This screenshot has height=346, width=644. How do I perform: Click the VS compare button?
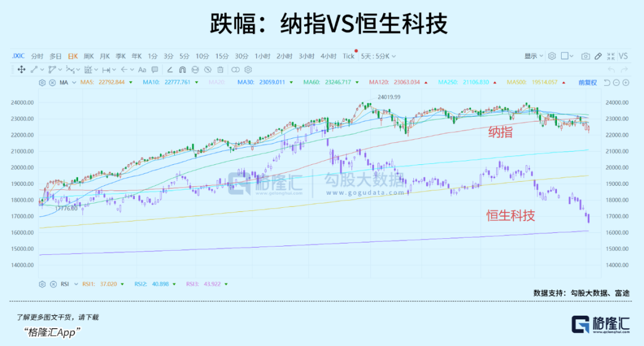pos(623,56)
